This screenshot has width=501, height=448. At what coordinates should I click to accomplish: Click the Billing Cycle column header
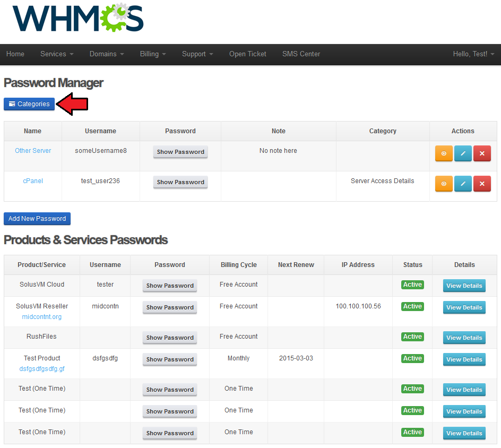tap(239, 265)
